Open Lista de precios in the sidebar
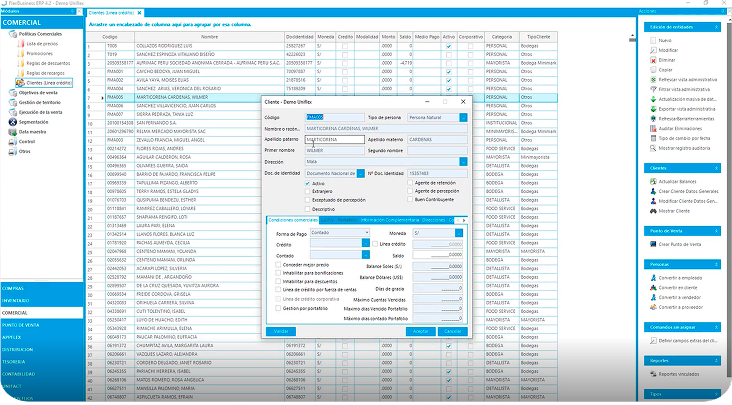732x405 pixels. 42,44
